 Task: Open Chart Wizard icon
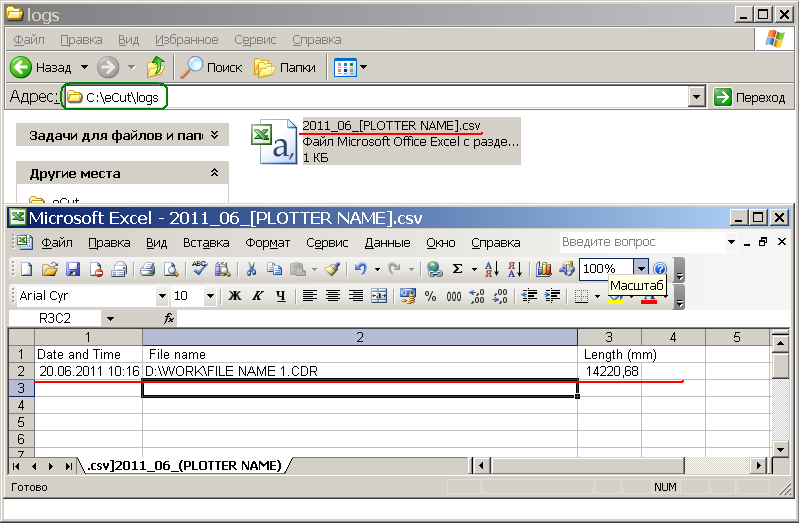point(544,269)
